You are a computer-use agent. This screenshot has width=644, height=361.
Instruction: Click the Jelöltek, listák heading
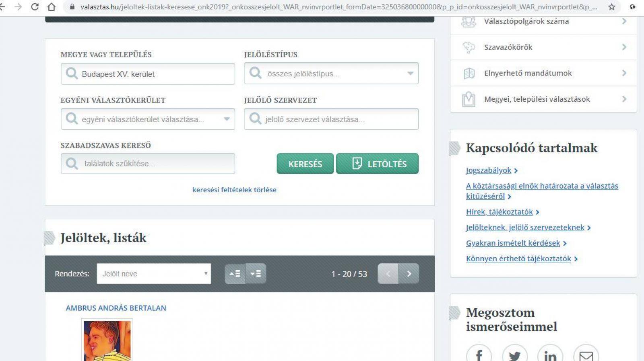pos(103,238)
